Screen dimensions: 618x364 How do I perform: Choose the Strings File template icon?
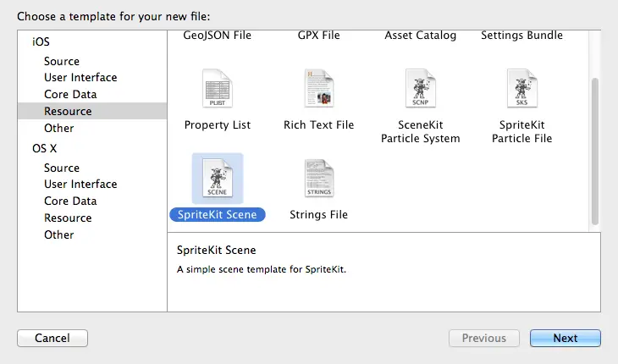(x=318, y=179)
